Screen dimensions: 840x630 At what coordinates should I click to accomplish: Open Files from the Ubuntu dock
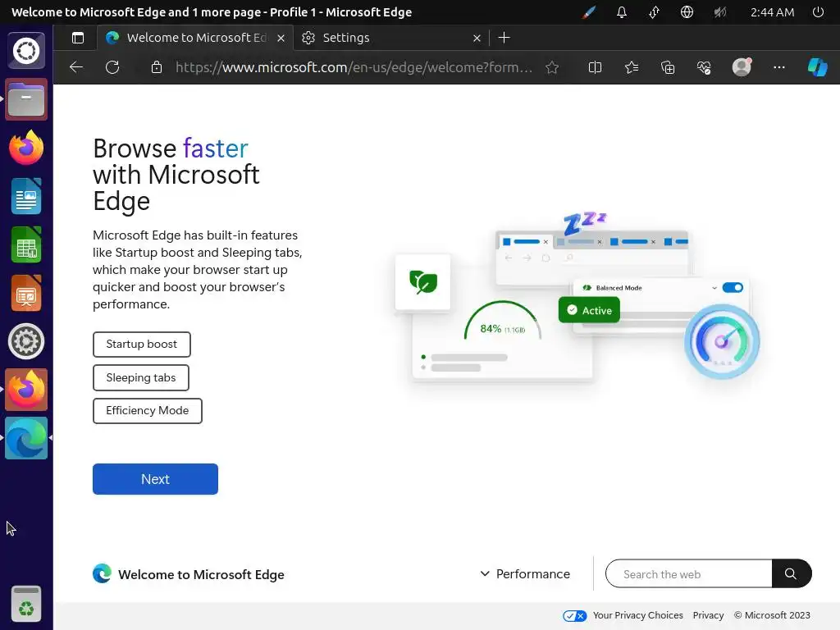tap(26, 99)
